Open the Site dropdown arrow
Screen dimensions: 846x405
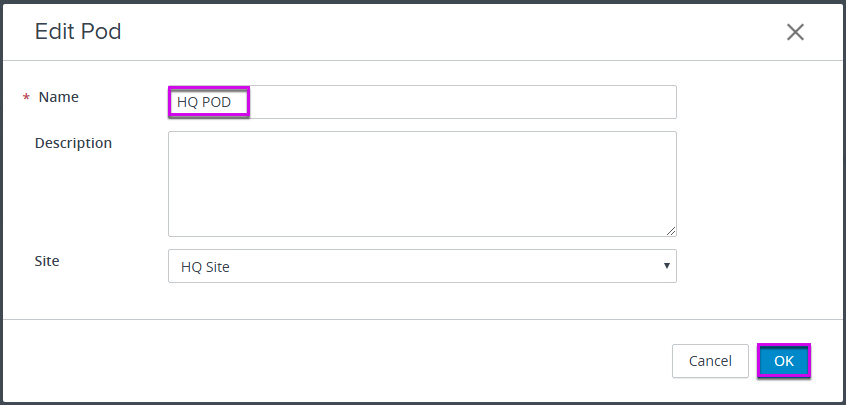[667, 265]
